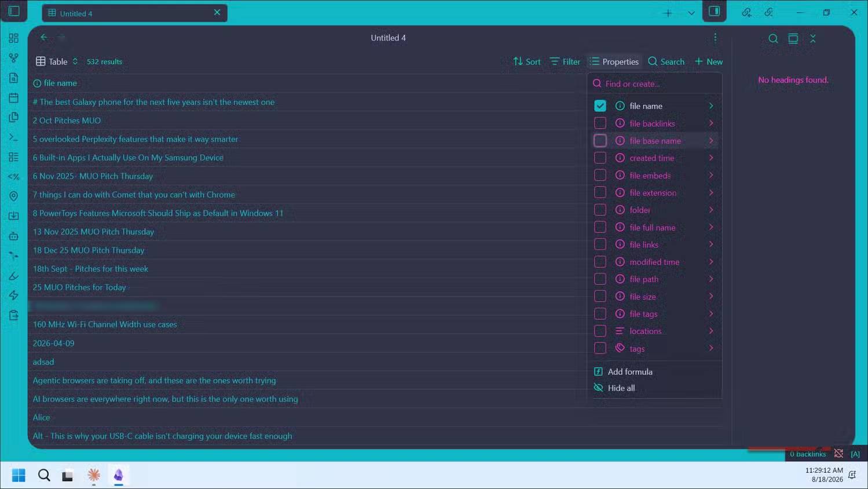Open the terminal command prompt ribbon icon
This screenshot has height=489, width=868.
coord(14,137)
